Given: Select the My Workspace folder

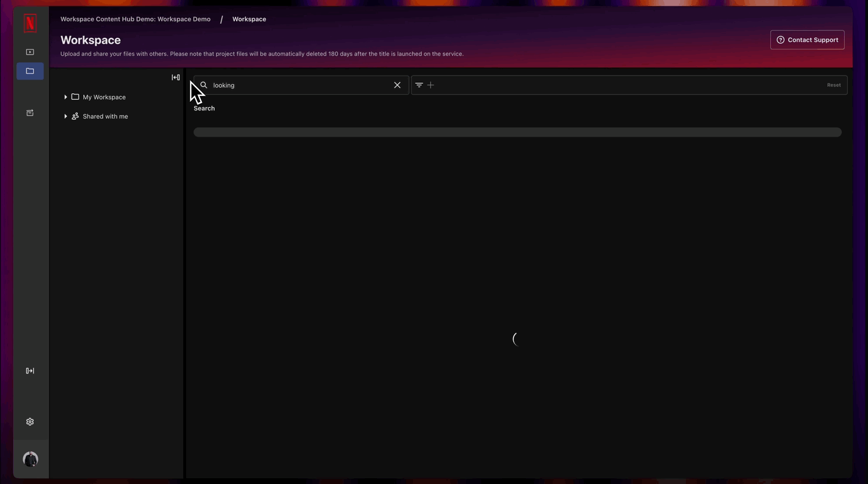Looking at the screenshot, I should [104, 97].
